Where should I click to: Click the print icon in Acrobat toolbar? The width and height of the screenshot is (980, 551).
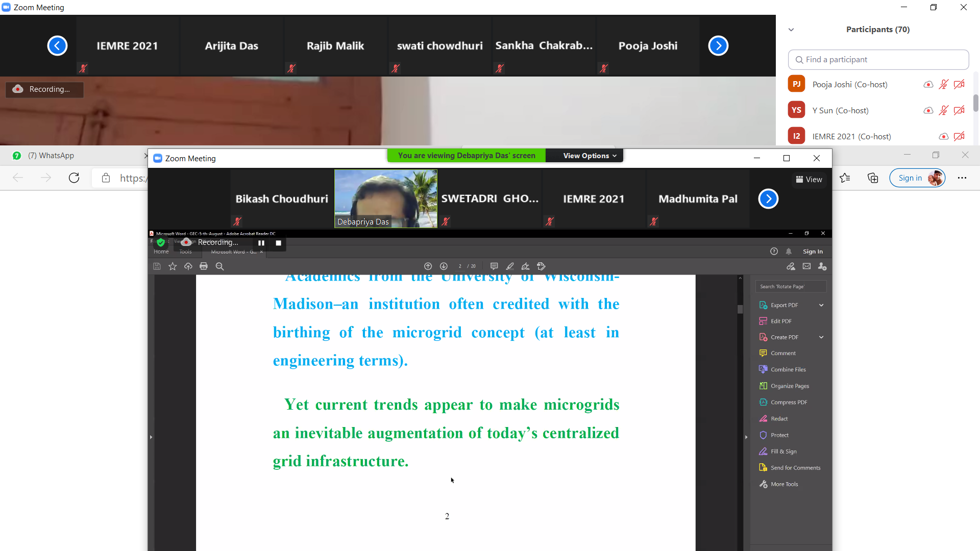[x=204, y=266]
